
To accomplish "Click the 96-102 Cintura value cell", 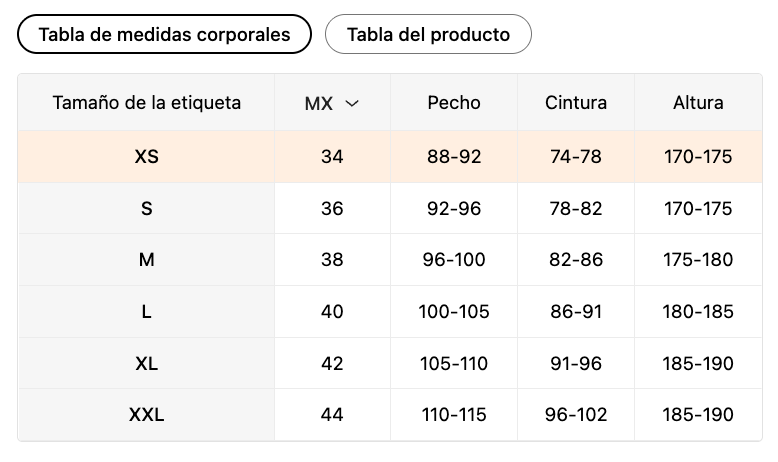I will (x=576, y=415).
